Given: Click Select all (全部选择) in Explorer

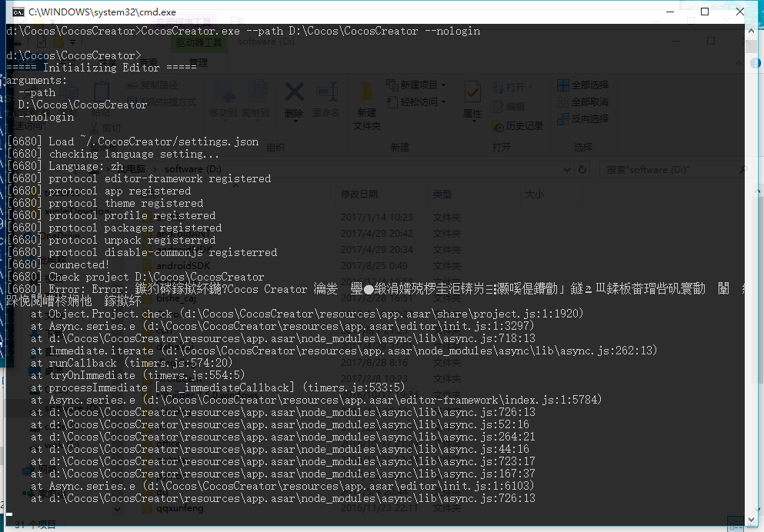Looking at the screenshot, I should (582, 85).
